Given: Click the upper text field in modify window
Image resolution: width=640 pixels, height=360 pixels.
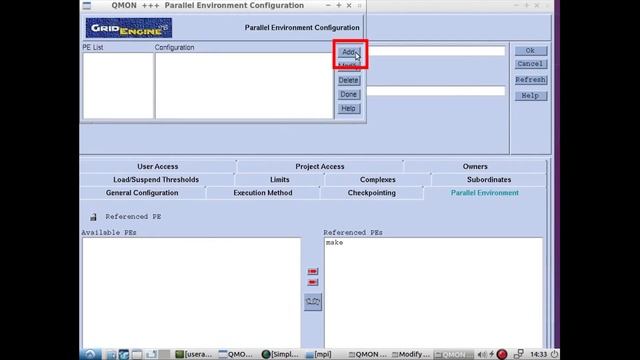Looking at the screenshot, I should coord(436,51).
